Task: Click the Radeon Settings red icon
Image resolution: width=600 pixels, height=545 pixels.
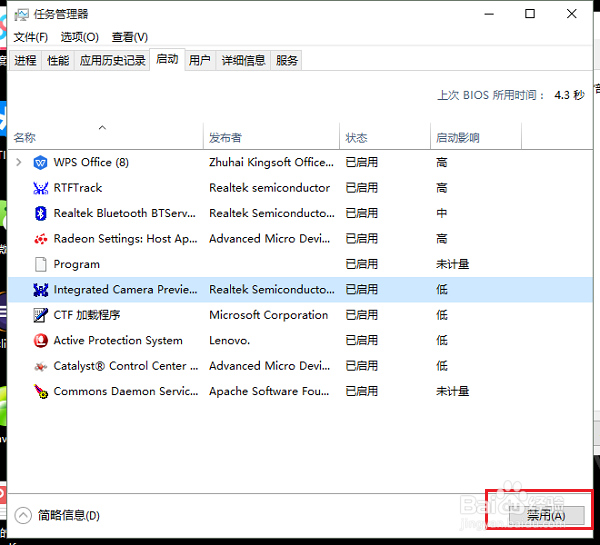Action: click(x=40, y=239)
